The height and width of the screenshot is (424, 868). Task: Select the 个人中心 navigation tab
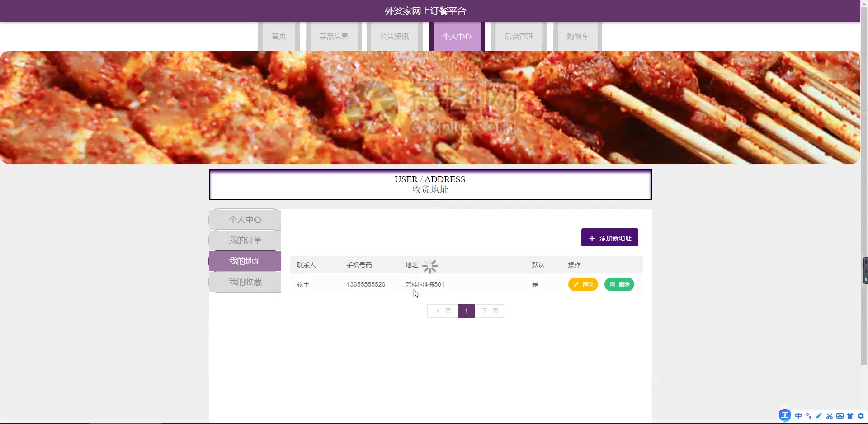(457, 36)
